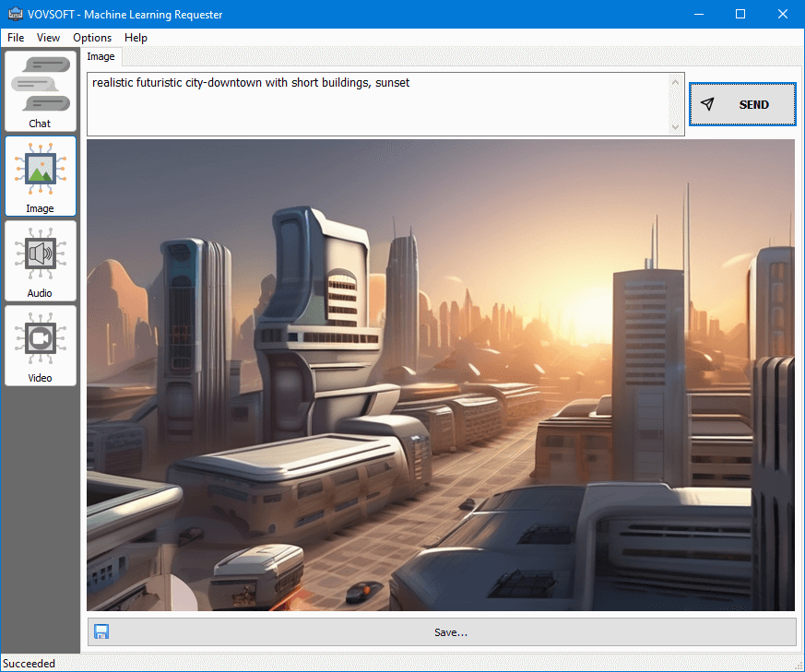Viewport: 805px width, 672px height.
Task: Switch modes using the Image sidebar icon
Action: click(40, 175)
